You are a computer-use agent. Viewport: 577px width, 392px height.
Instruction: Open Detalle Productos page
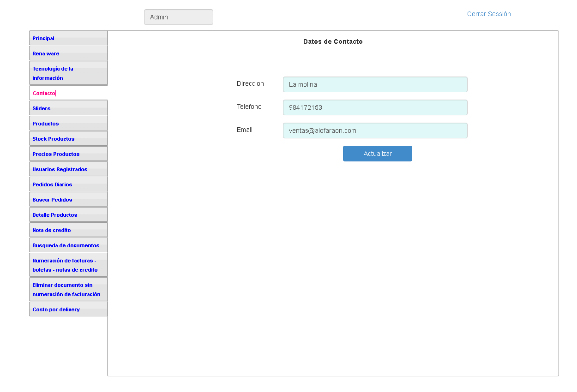[x=54, y=215]
